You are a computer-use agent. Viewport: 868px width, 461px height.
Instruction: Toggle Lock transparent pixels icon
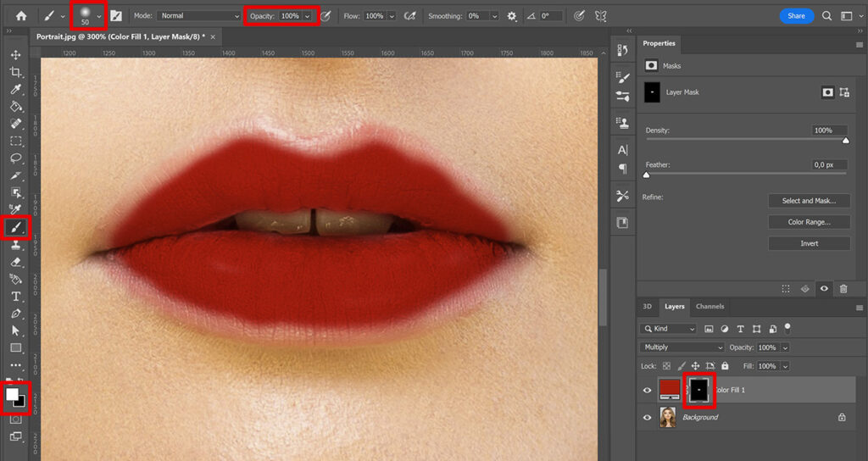coord(666,366)
